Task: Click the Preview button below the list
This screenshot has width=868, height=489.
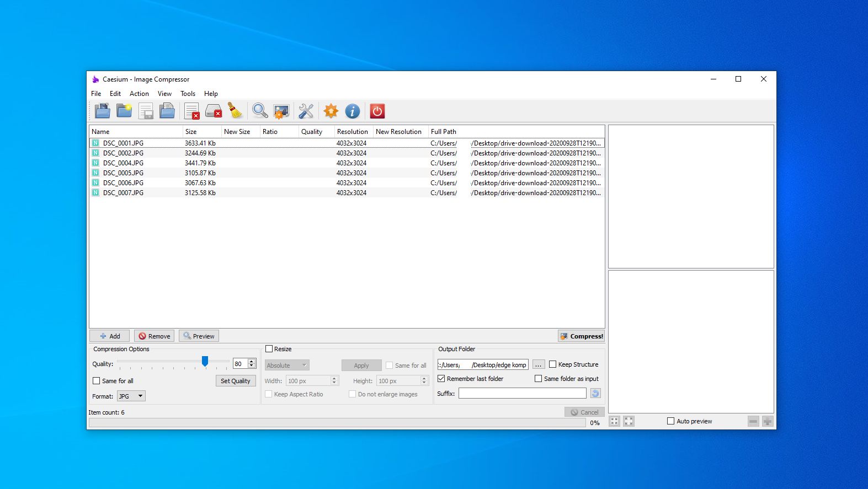Action: click(199, 336)
